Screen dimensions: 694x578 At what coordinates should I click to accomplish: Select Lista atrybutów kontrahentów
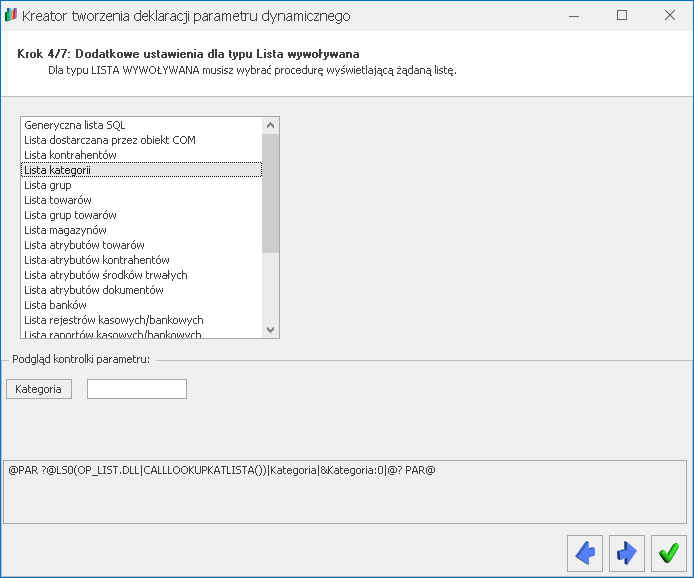[141, 260]
